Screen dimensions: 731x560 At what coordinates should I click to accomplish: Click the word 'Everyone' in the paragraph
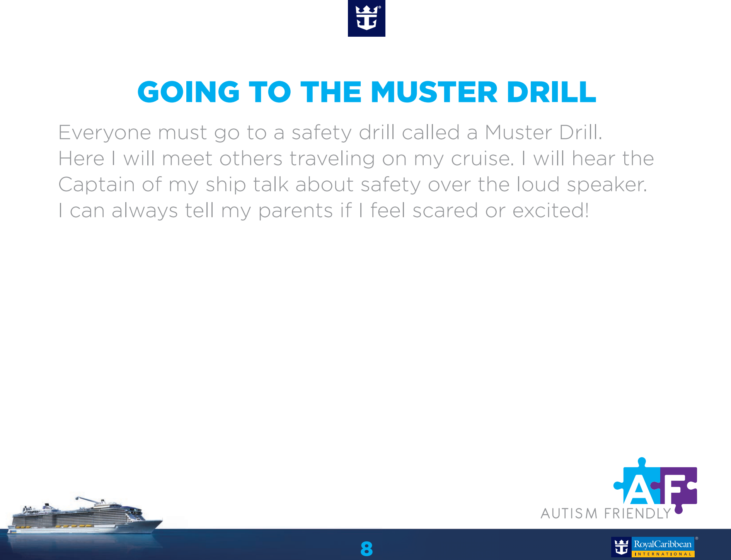point(105,133)
